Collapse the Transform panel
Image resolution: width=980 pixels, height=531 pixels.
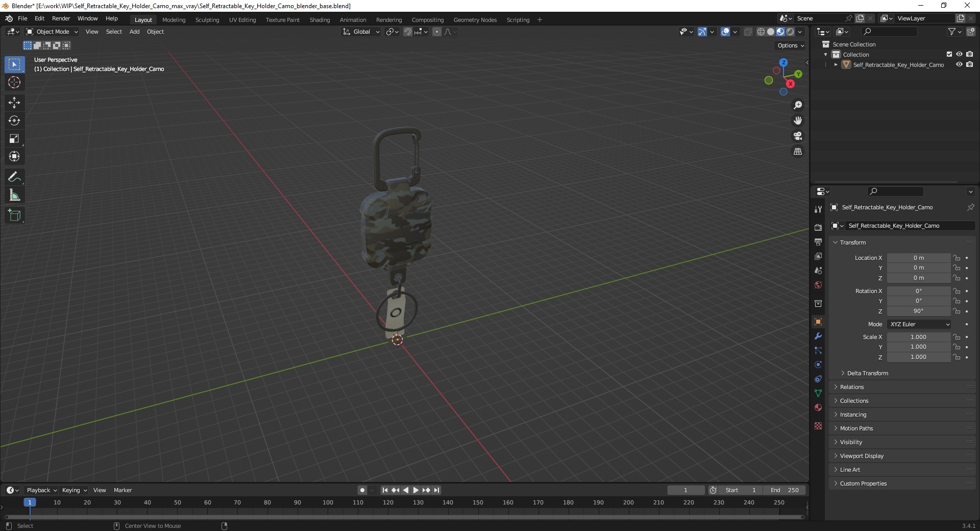tap(852, 243)
